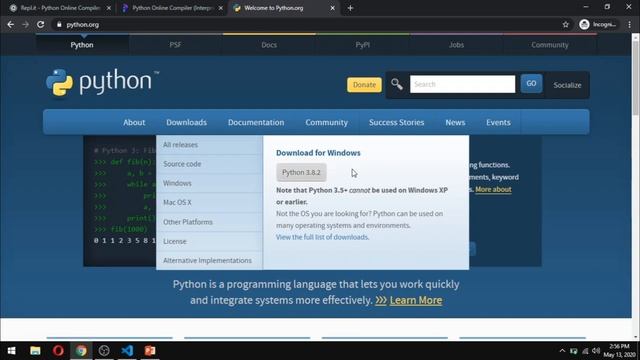Open the Chrome three-dot menu

(629, 24)
